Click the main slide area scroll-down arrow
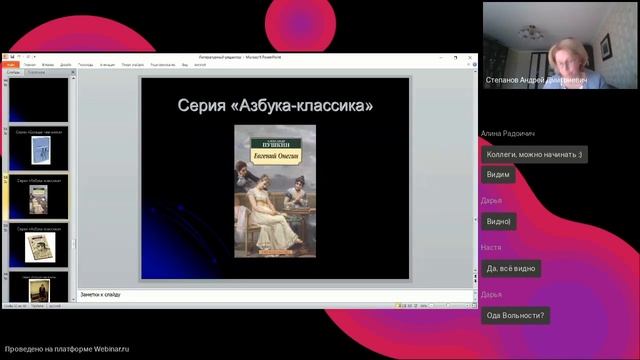 (475, 270)
